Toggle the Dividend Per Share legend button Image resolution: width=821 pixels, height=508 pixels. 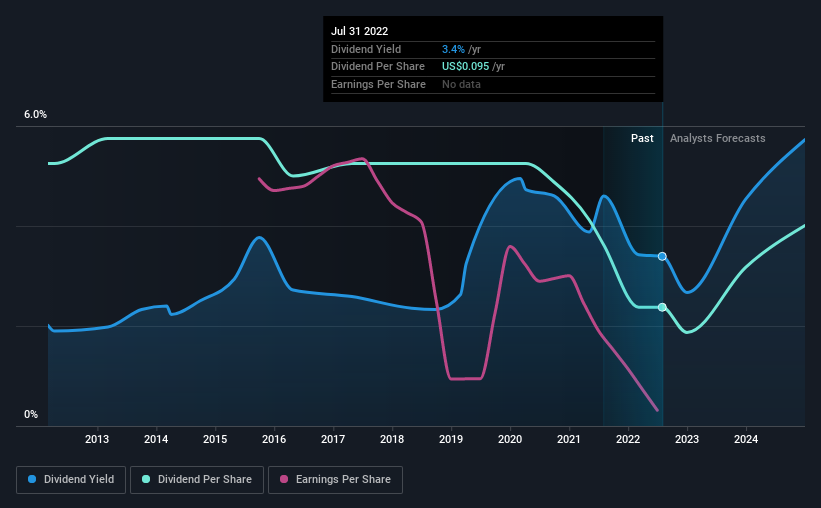tap(197, 480)
